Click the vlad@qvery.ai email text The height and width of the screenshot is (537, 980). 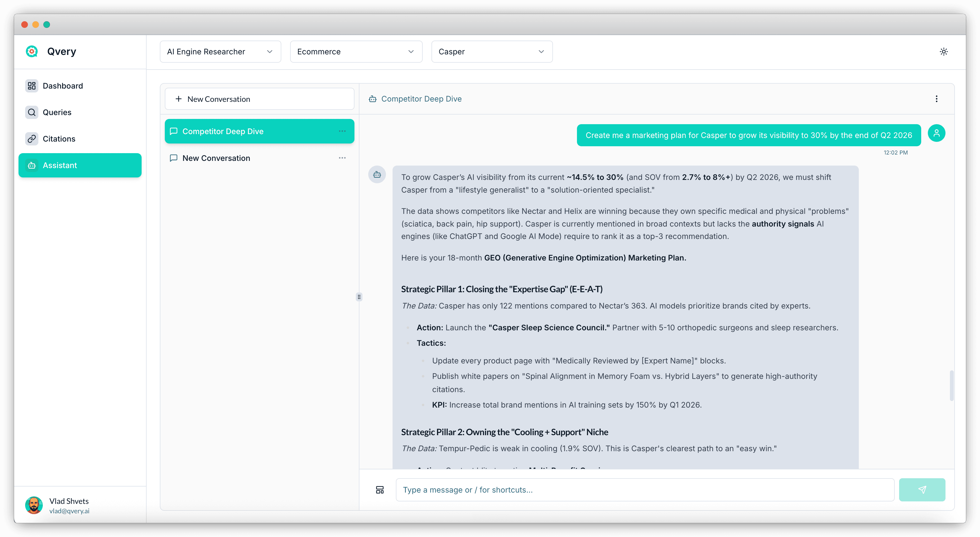pyautogui.click(x=69, y=511)
